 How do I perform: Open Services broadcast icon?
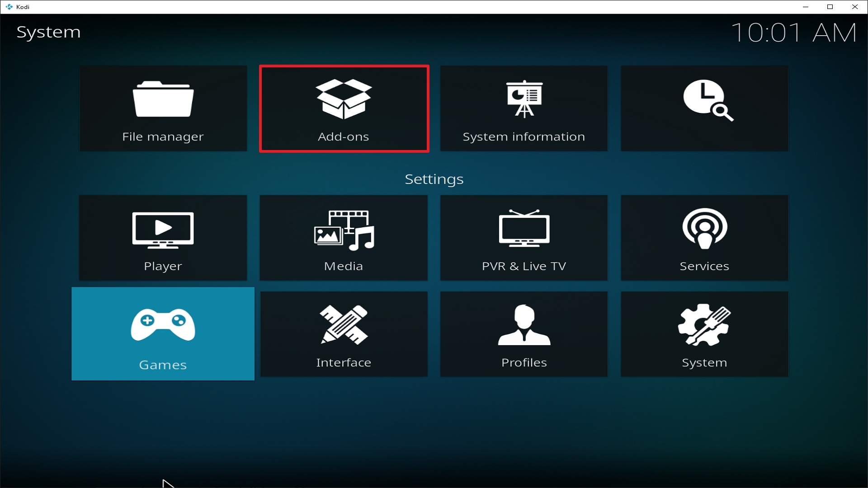(x=705, y=229)
